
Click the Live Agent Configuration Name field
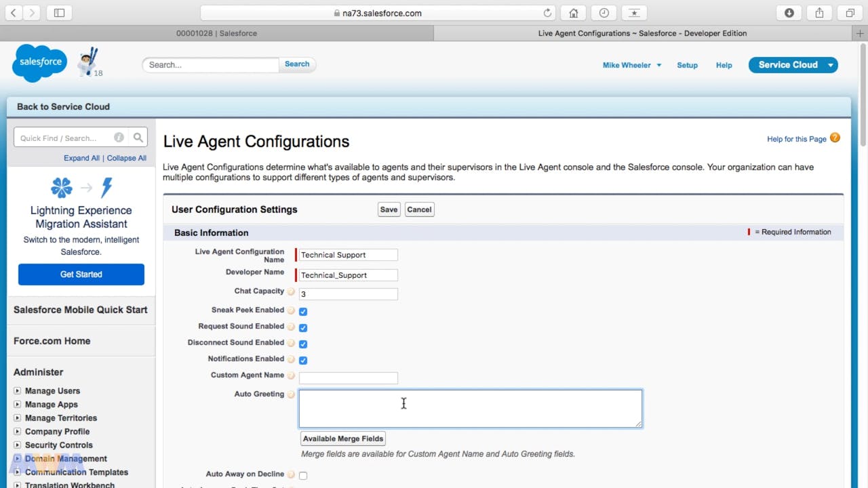(x=348, y=255)
